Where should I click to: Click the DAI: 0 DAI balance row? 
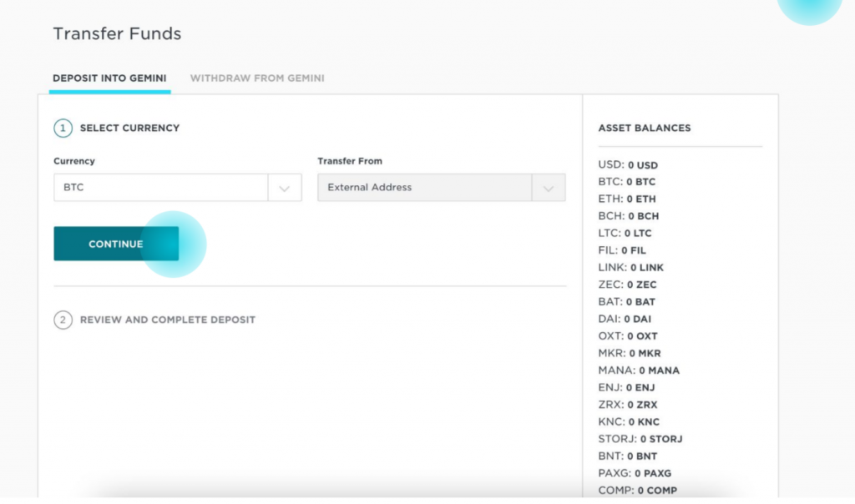(625, 319)
